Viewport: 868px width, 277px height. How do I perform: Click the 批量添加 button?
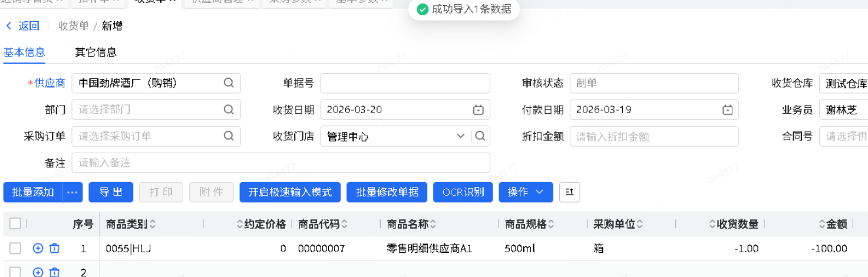point(33,192)
